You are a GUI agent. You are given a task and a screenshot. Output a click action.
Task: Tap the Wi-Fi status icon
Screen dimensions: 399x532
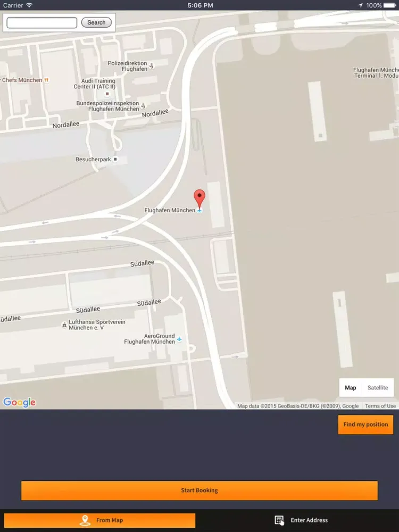[x=29, y=5]
